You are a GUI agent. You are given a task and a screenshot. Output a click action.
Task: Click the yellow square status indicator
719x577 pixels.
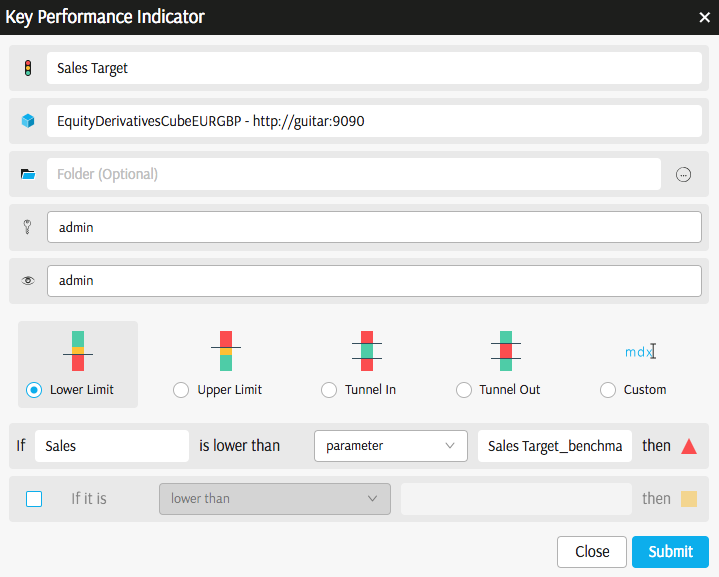point(689,499)
